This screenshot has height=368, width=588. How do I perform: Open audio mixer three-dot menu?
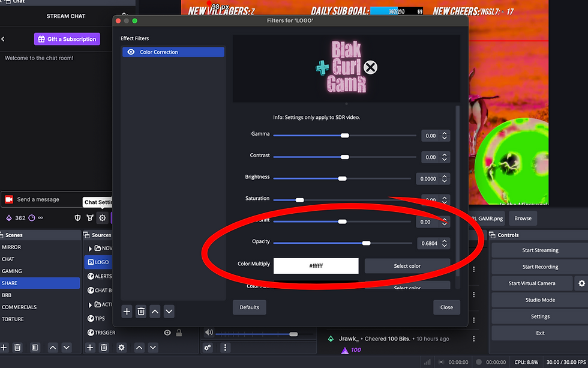(x=225, y=348)
